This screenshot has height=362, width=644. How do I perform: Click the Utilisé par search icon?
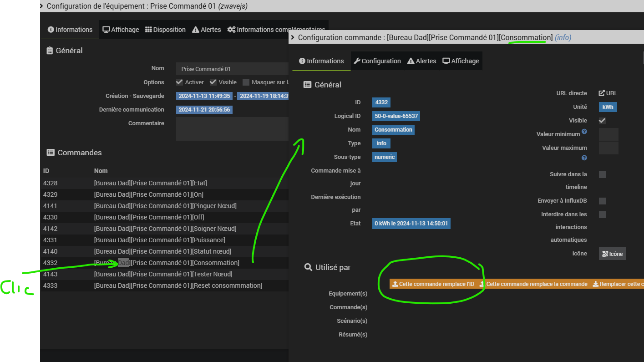point(308,267)
